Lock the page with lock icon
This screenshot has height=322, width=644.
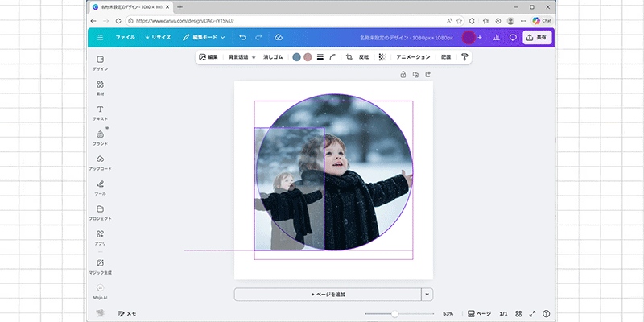pos(403,74)
